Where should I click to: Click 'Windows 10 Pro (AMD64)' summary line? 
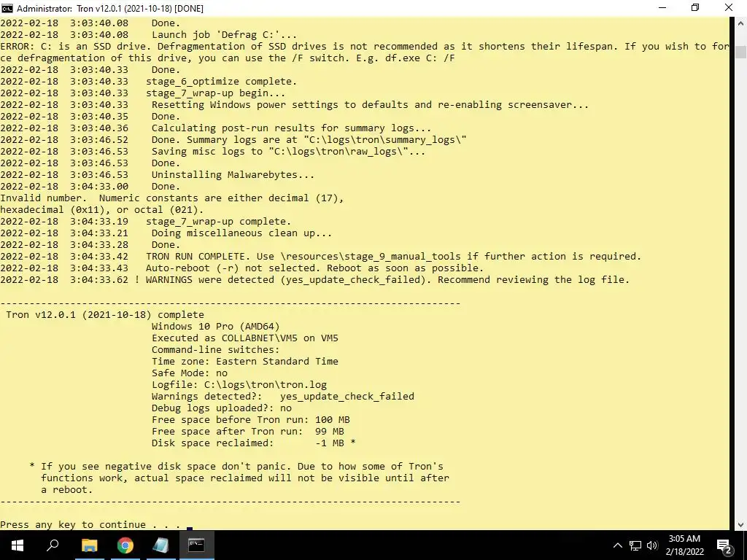(216, 327)
